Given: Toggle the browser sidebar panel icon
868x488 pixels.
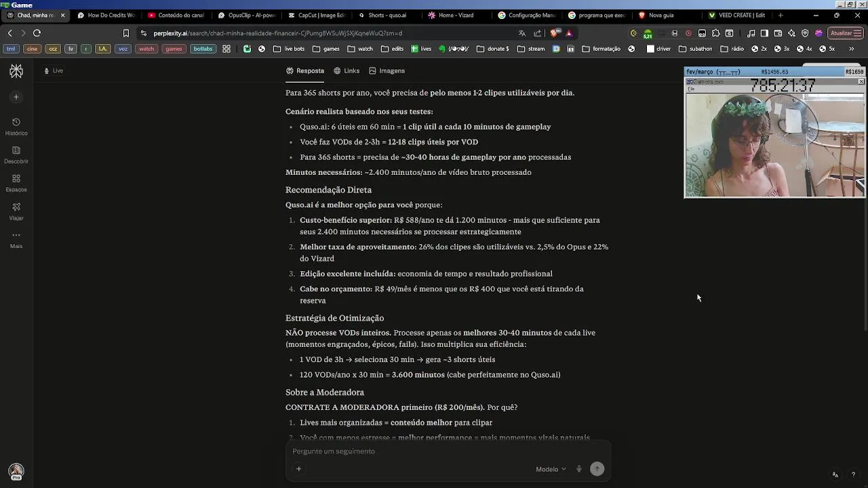Looking at the screenshot, I should (764, 33).
